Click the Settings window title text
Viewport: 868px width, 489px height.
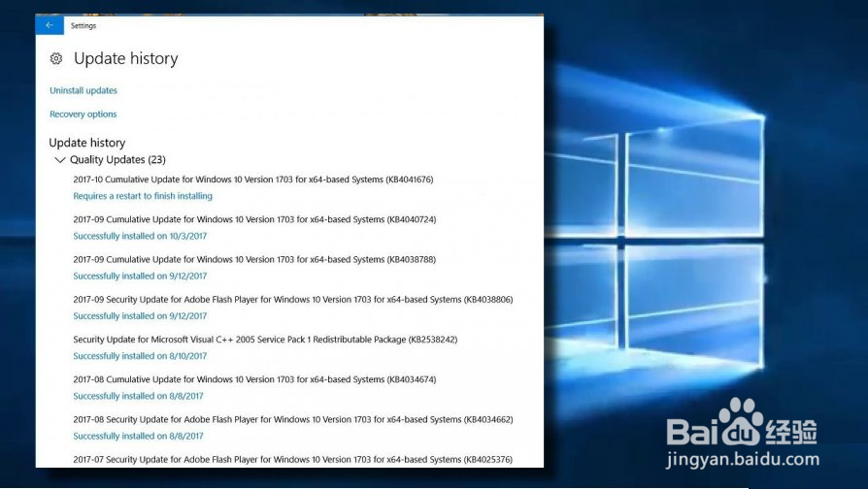83,26
